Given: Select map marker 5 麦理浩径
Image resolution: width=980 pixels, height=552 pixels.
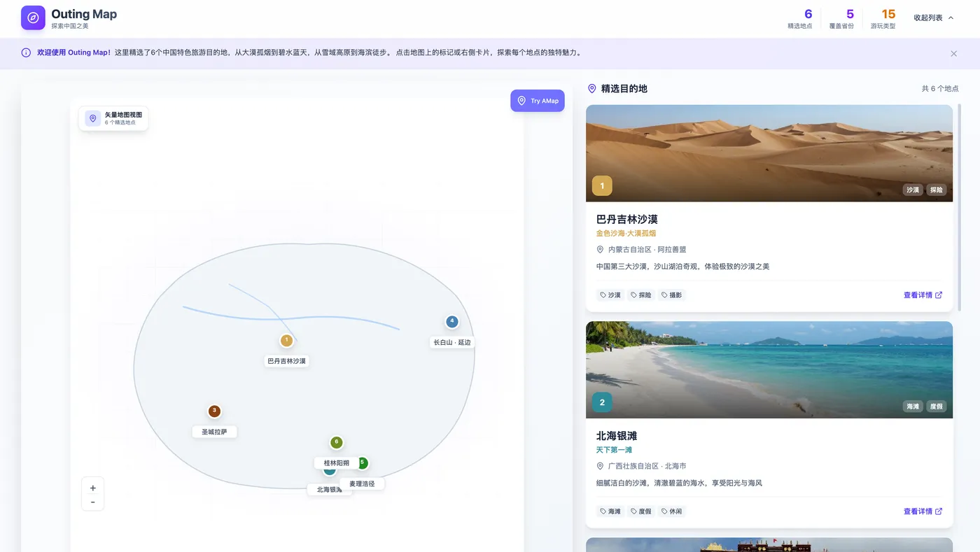Looking at the screenshot, I should tap(363, 462).
